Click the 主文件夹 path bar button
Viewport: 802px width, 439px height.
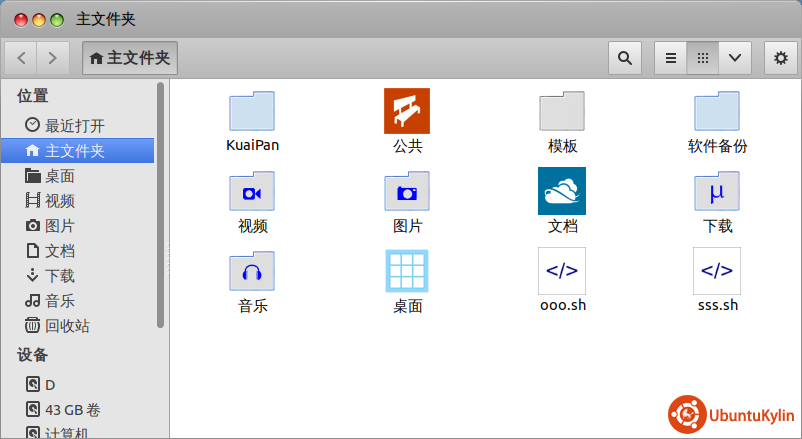point(130,58)
